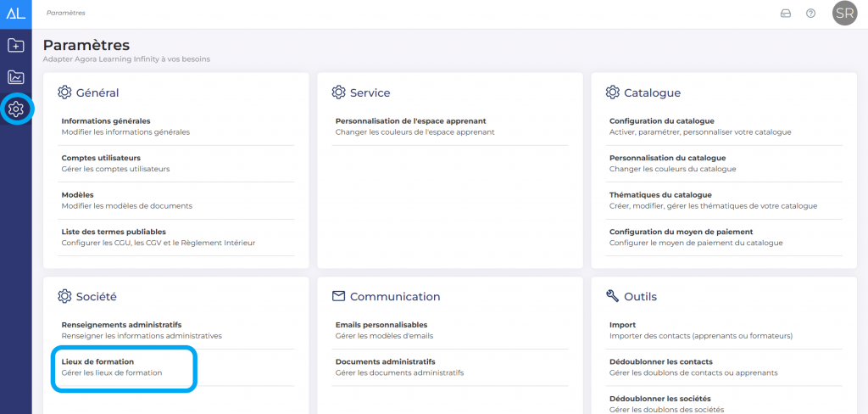The height and width of the screenshot is (414, 868).
Task: Click the Outils wrench icon
Action: (612, 296)
